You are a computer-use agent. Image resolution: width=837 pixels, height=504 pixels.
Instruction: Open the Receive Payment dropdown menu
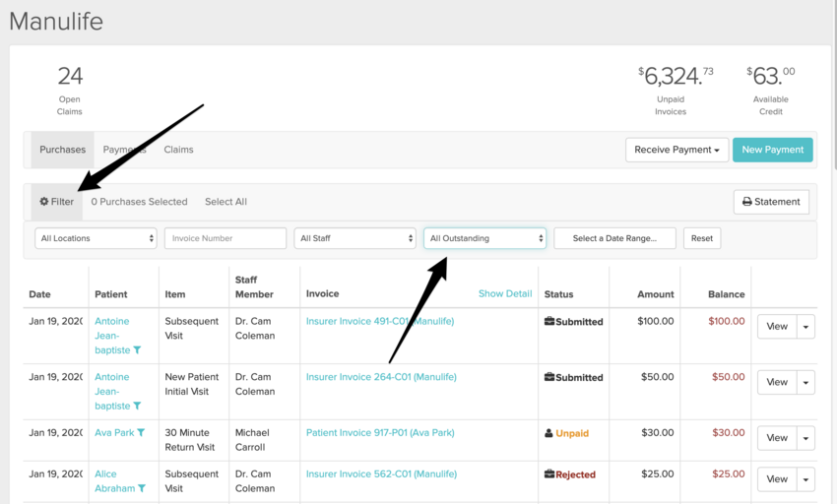click(x=676, y=150)
